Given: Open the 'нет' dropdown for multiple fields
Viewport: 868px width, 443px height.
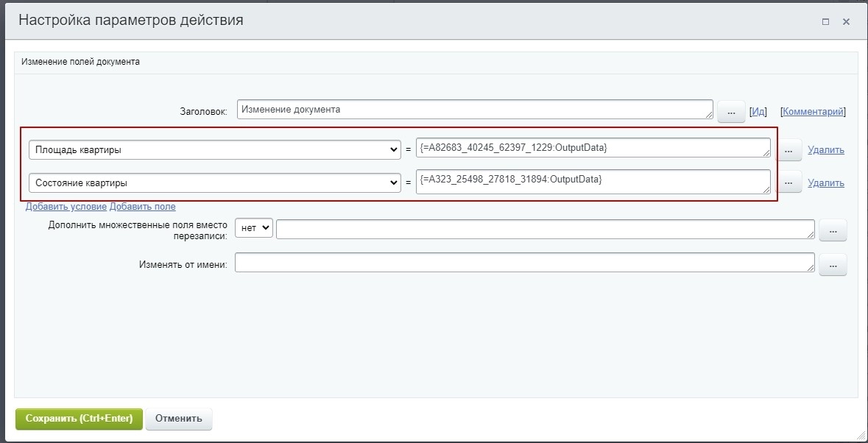Looking at the screenshot, I should 254,228.
